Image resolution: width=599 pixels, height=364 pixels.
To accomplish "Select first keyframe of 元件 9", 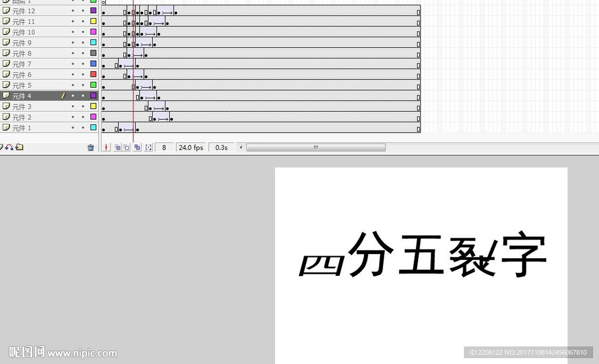I will point(104,44).
